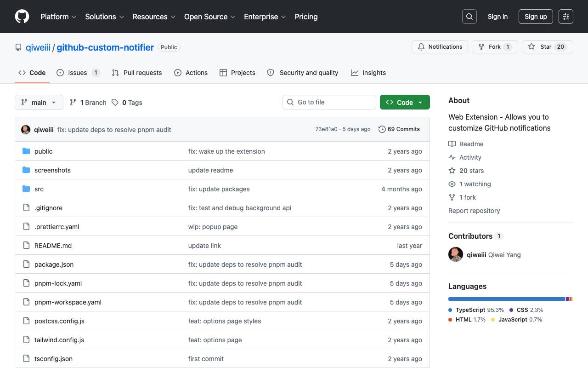
Task: Open the Insights tab
Action: (x=368, y=73)
